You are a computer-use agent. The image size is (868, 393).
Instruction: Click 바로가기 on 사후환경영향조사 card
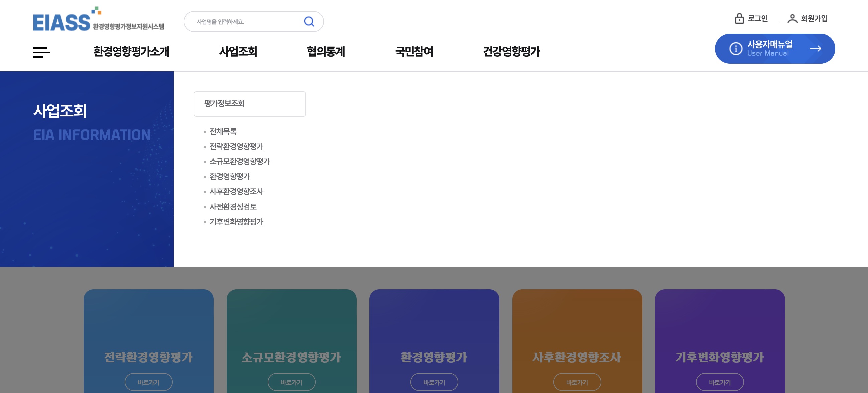[577, 382]
